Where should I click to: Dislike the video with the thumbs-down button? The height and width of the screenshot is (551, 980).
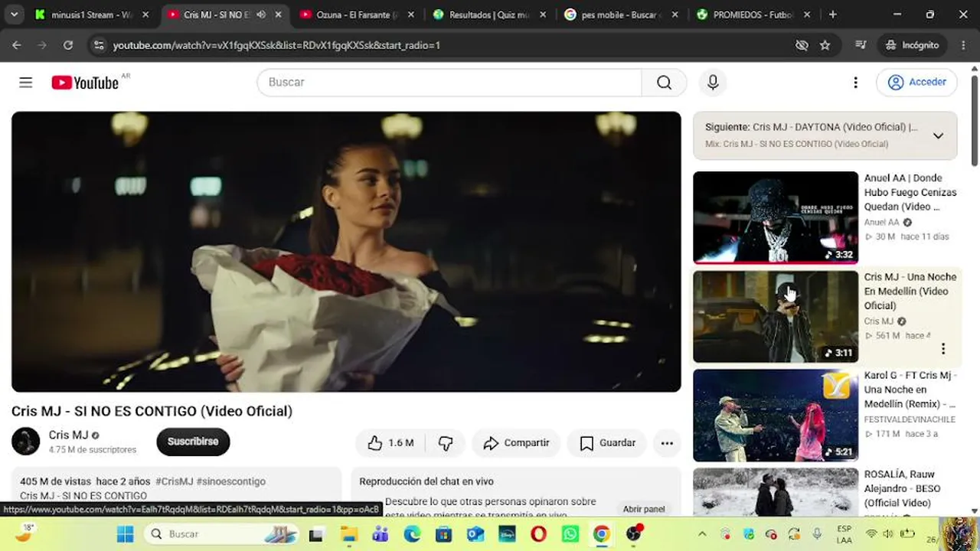click(445, 443)
